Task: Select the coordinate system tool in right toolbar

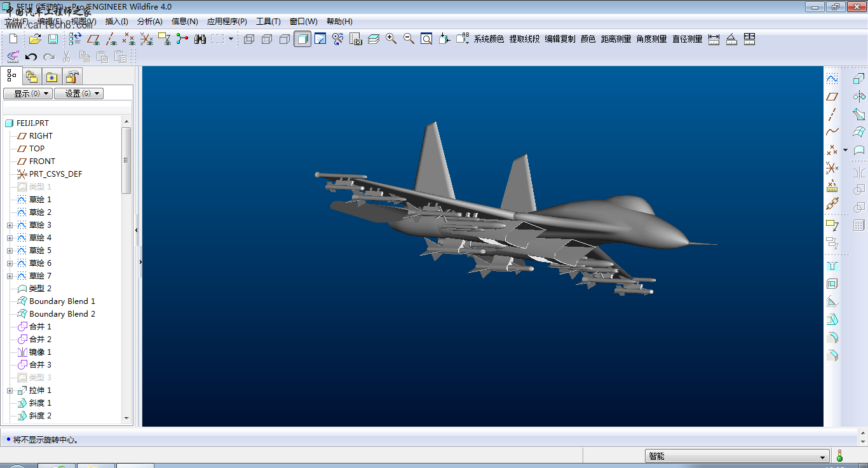Action: pyautogui.click(x=832, y=168)
